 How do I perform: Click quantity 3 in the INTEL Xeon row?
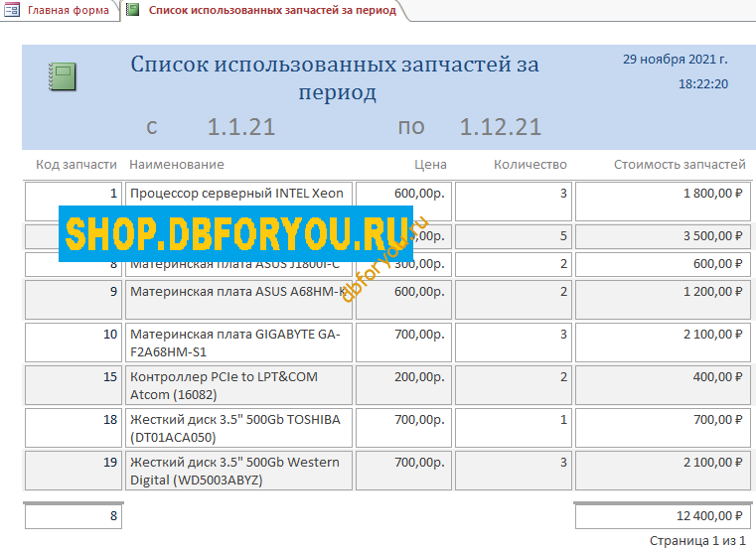coord(514,202)
